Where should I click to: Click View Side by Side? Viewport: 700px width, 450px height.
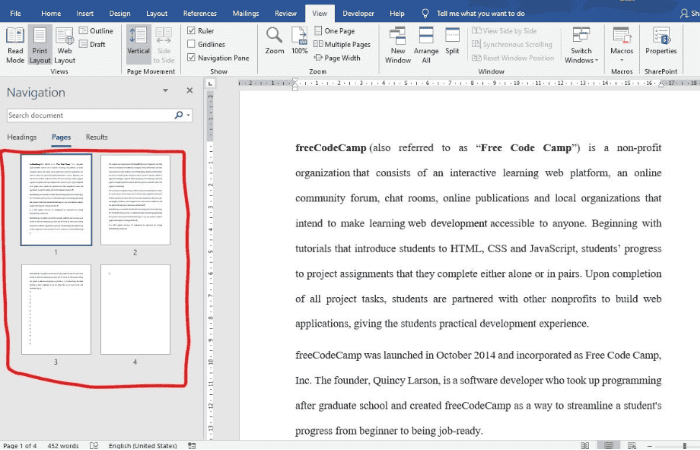504,31
